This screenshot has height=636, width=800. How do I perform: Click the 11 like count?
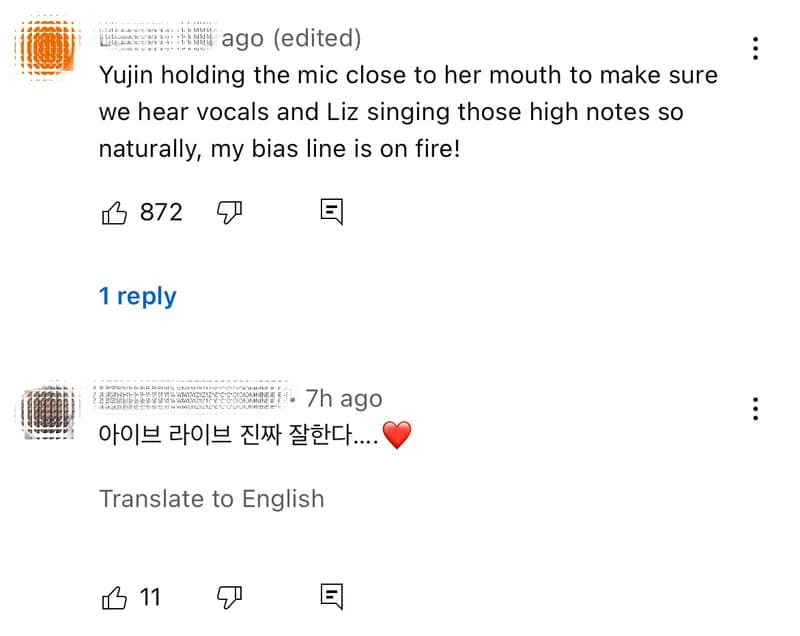tap(150, 597)
